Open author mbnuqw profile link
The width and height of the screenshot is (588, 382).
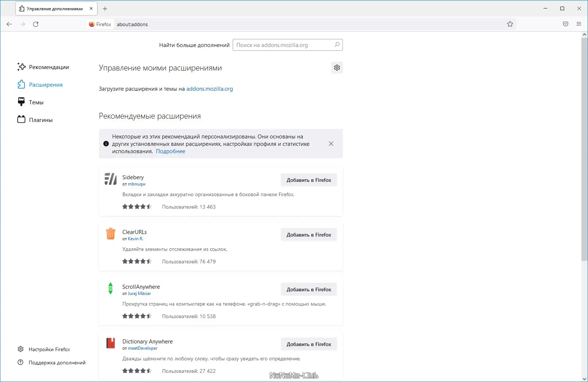(x=137, y=184)
